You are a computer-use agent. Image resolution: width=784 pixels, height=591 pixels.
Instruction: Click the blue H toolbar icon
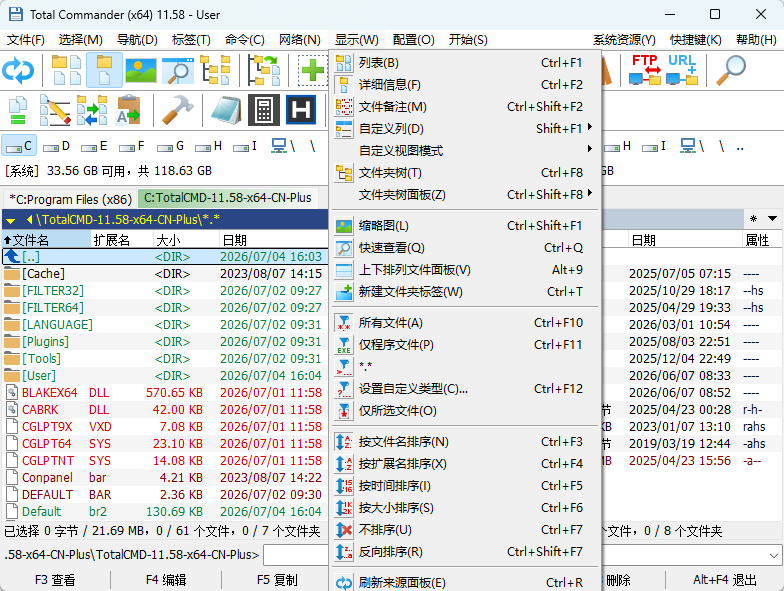coord(301,110)
